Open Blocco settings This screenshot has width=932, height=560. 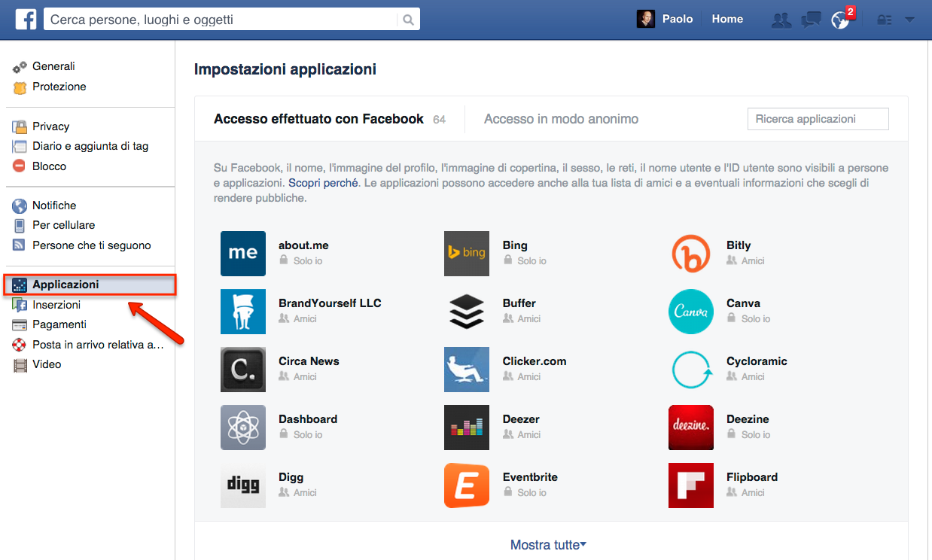point(49,166)
